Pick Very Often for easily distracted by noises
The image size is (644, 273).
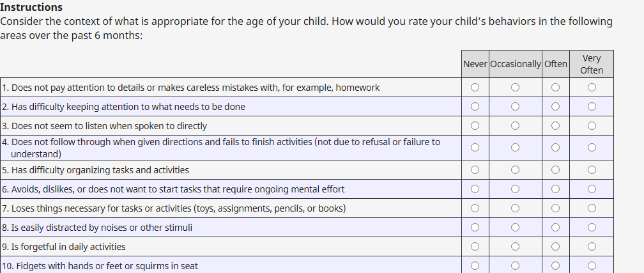point(592,228)
